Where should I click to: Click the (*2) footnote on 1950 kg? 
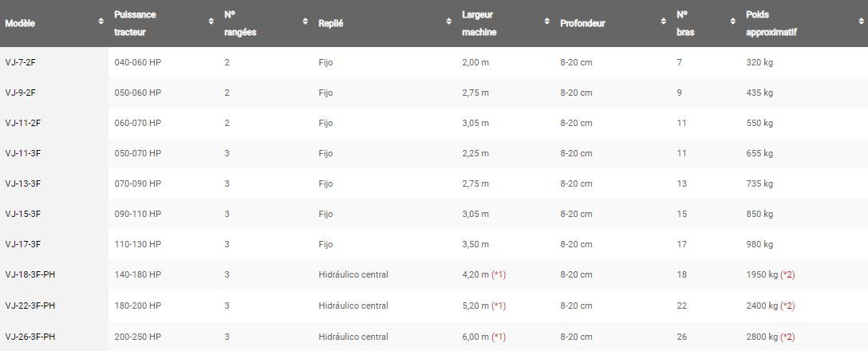pos(787,275)
